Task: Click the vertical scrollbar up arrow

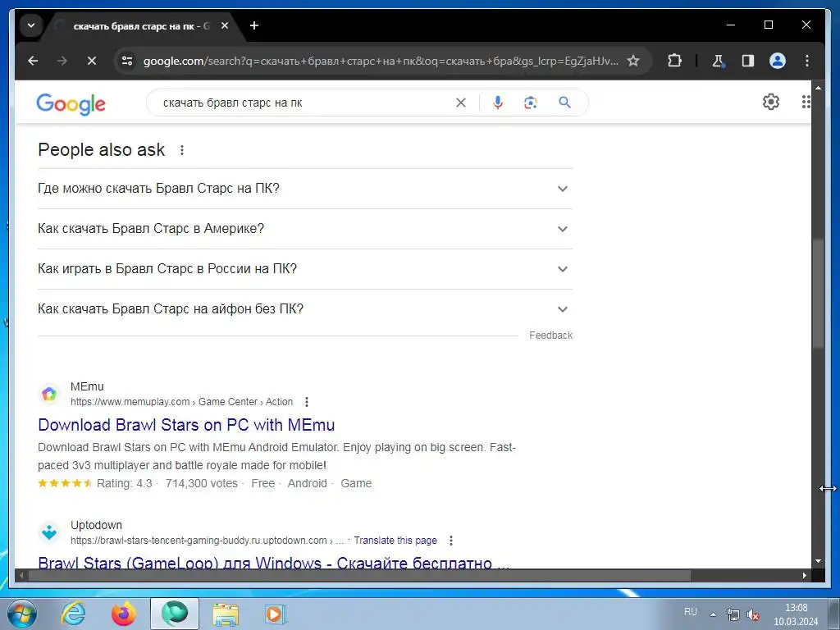Action: tap(818, 87)
